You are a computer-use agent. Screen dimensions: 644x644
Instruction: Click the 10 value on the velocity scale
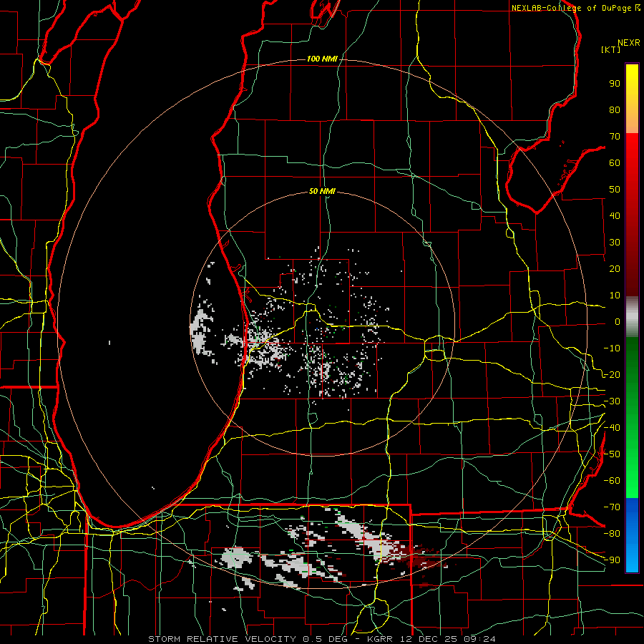point(615,296)
